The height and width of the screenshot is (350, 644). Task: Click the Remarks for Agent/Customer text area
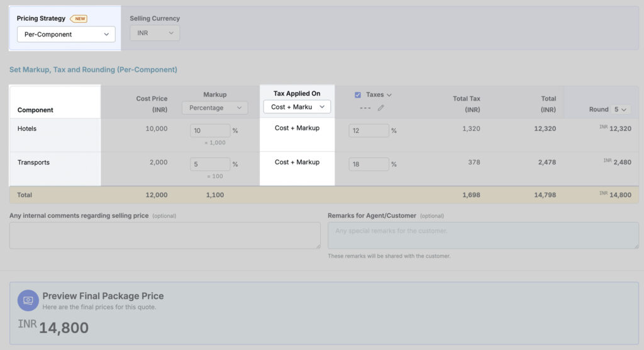pyautogui.click(x=483, y=235)
